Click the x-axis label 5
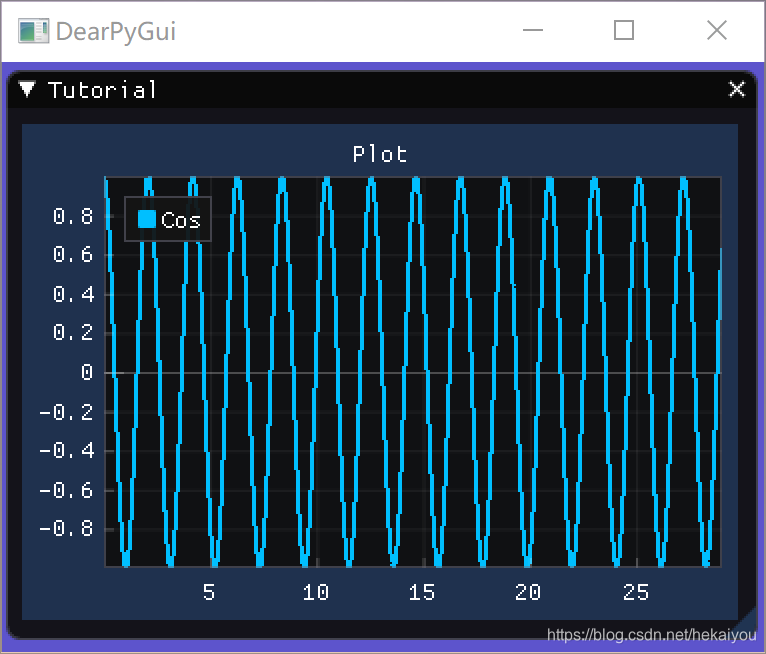The width and height of the screenshot is (766, 654). click(209, 592)
